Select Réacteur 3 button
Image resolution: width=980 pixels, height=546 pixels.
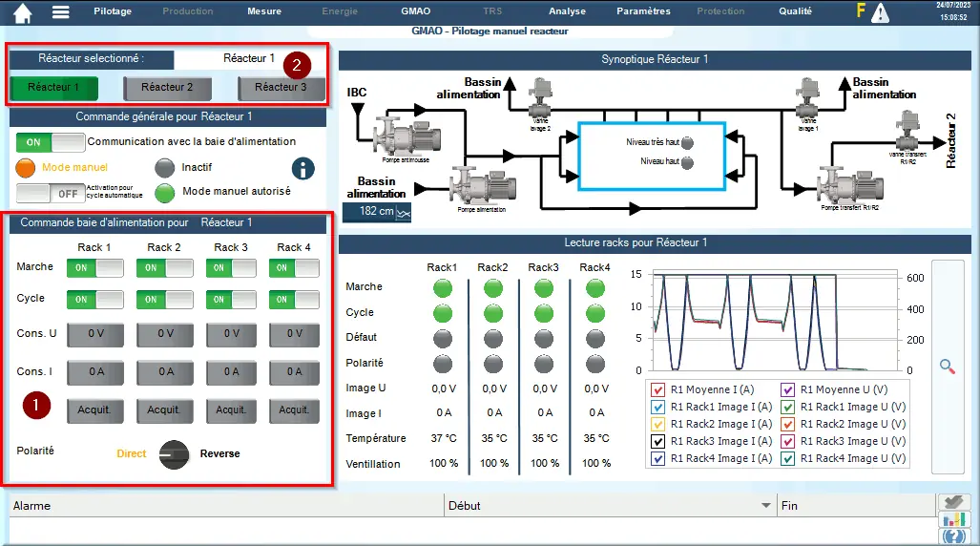(x=281, y=88)
